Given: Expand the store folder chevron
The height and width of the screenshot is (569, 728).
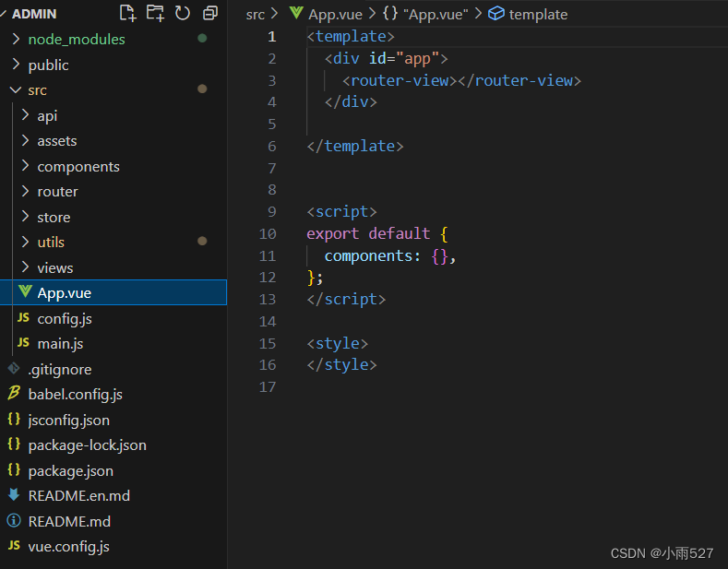Looking at the screenshot, I should pos(25,217).
